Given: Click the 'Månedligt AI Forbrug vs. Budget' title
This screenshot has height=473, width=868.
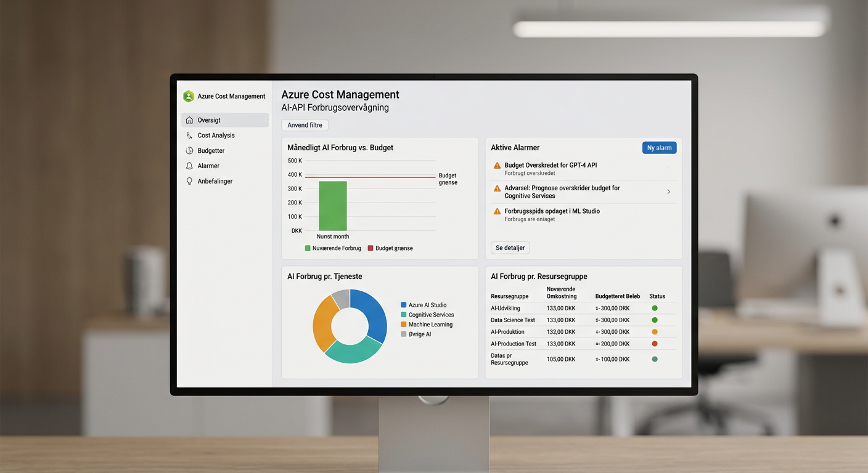Looking at the screenshot, I should pyautogui.click(x=340, y=148).
